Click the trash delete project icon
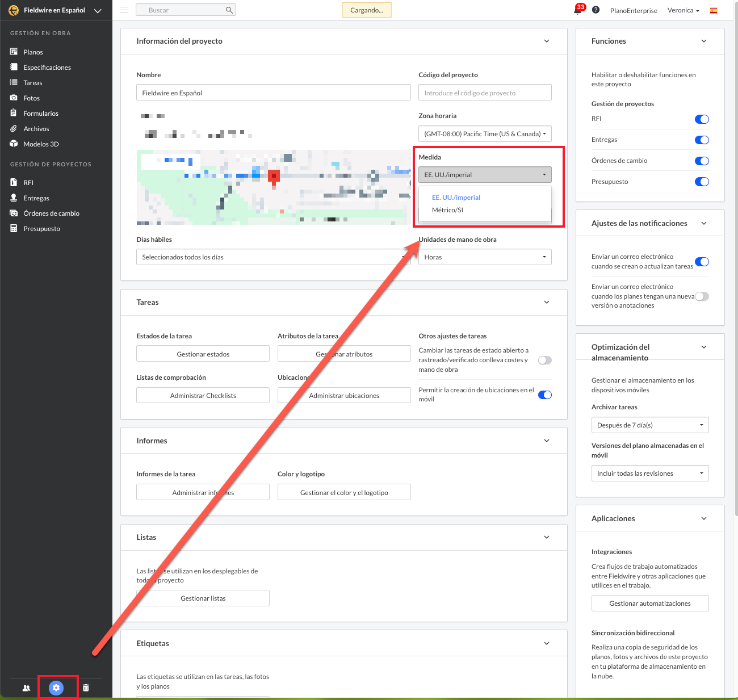The height and width of the screenshot is (700, 738). pos(86,688)
